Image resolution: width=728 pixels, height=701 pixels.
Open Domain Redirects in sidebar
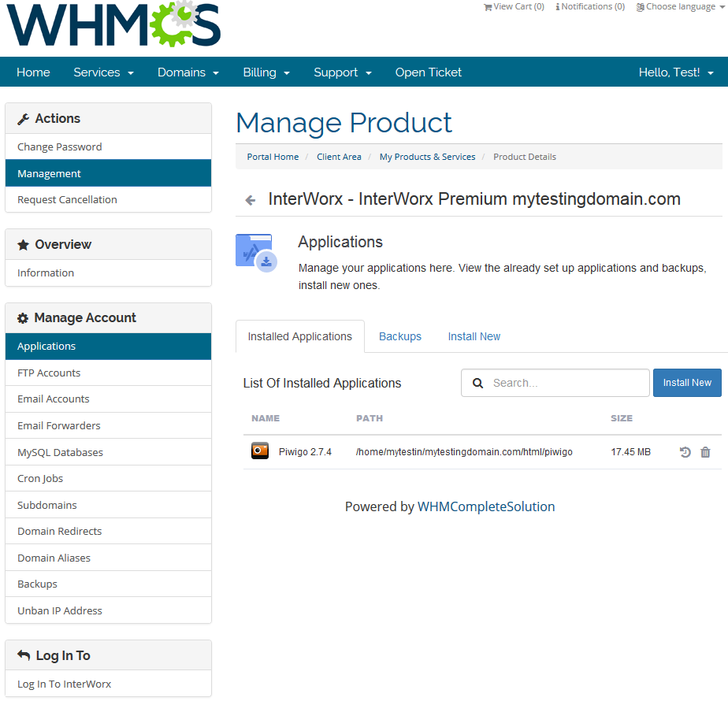coord(108,531)
